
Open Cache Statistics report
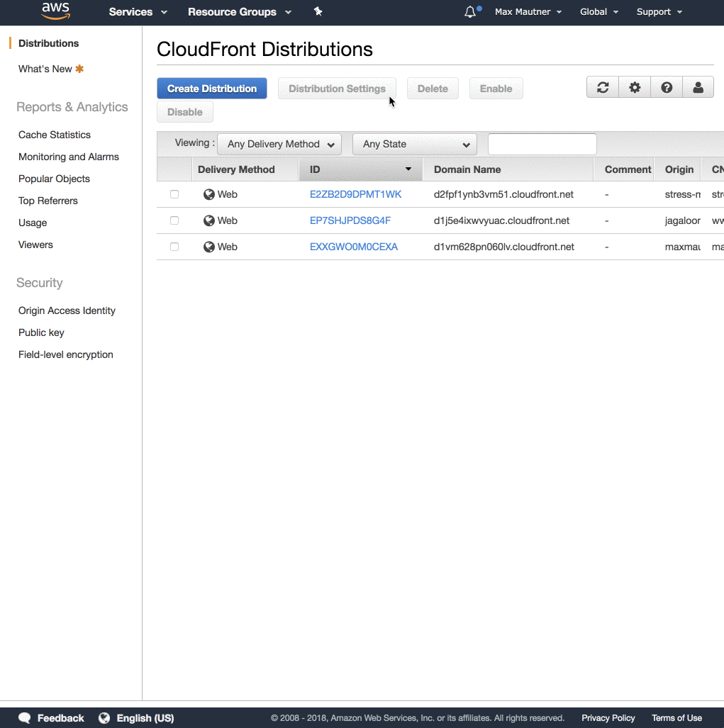pyautogui.click(x=55, y=135)
